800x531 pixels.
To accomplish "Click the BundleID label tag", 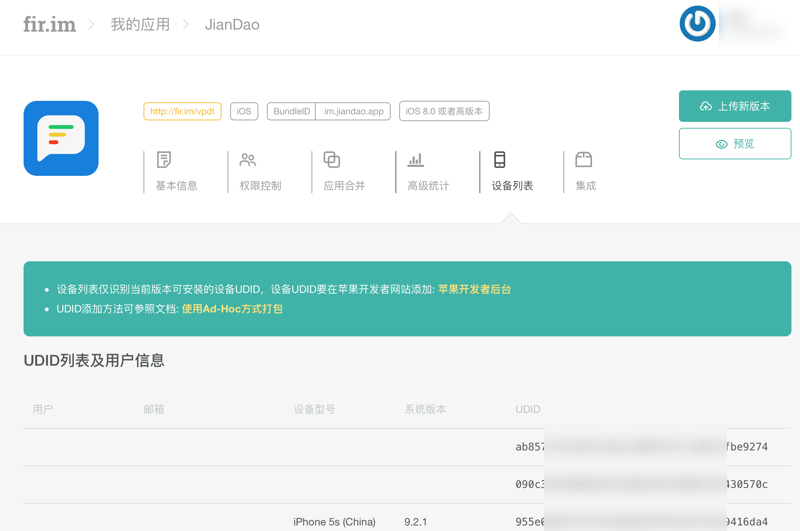I will [291, 111].
